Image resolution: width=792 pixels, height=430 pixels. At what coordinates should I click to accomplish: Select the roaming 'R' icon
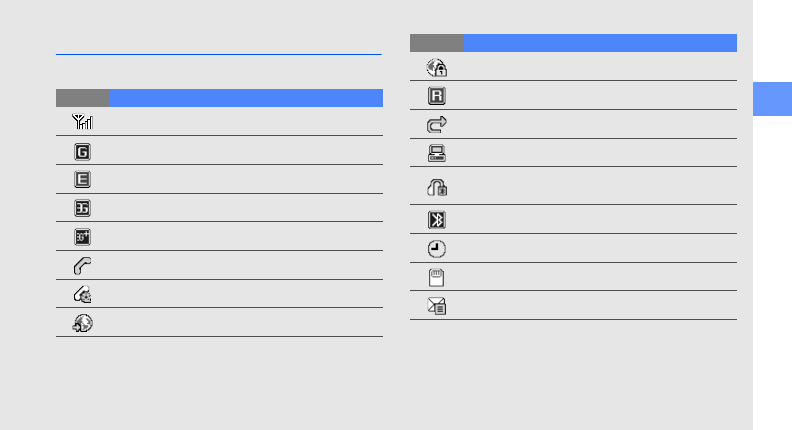pos(437,96)
